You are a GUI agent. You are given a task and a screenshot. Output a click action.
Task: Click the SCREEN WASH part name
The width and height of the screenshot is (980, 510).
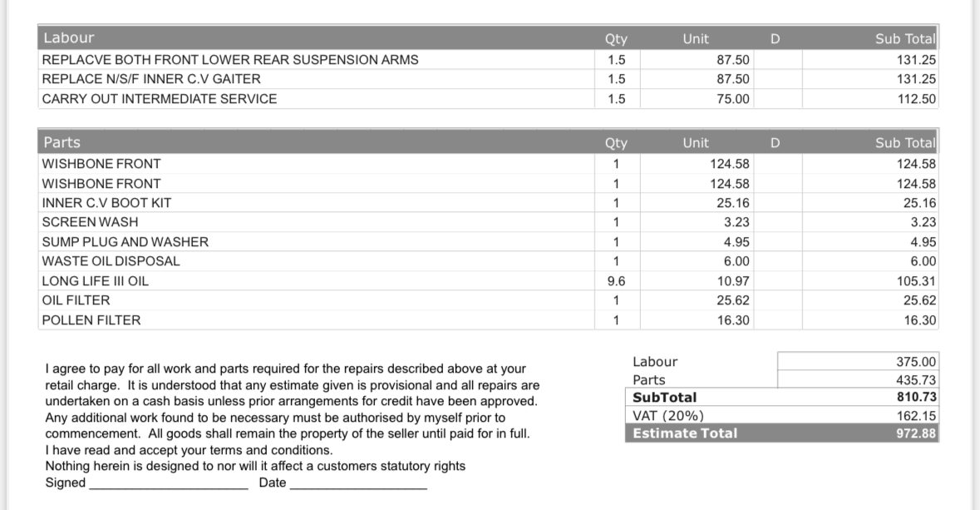[90, 222]
